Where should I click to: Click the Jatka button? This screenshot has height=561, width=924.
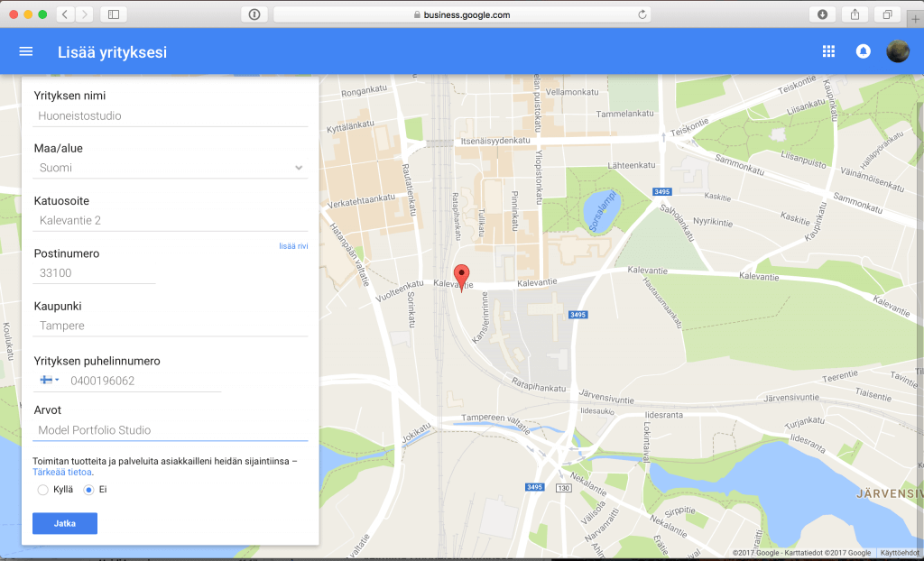click(65, 524)
